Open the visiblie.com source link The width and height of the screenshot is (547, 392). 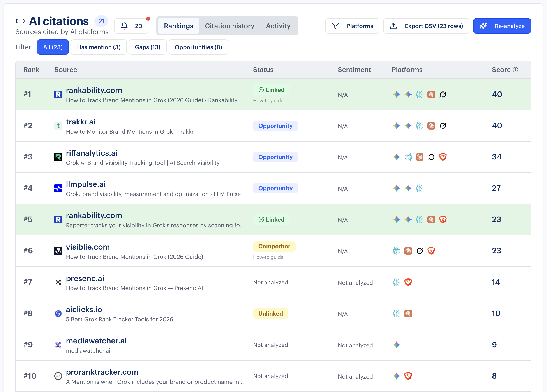point(88,247)
